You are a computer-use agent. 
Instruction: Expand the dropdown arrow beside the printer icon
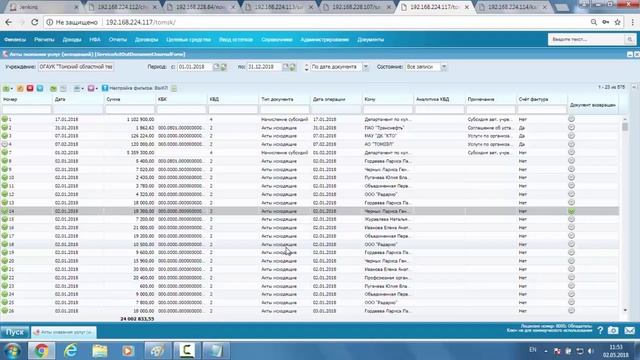click(82, 89)
